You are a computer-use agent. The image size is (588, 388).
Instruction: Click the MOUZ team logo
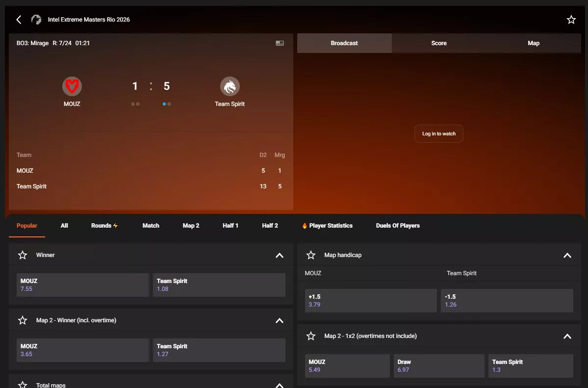tap(72, 86)
